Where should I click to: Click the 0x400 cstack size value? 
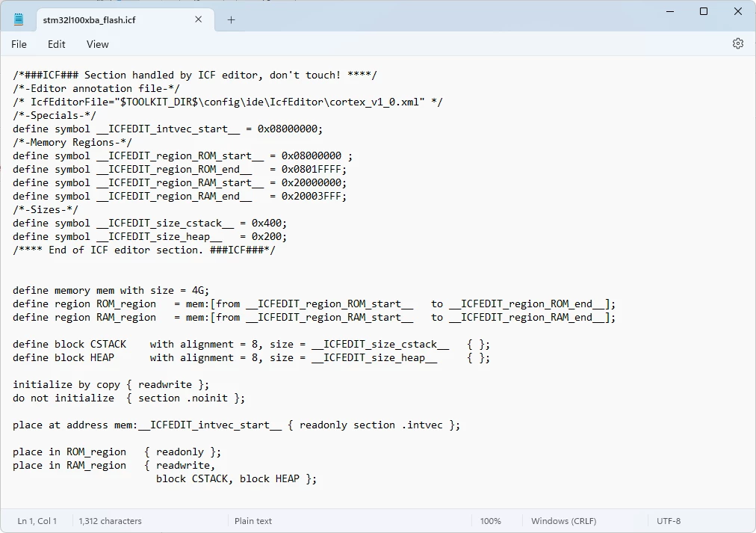click(x=266, y=224)
